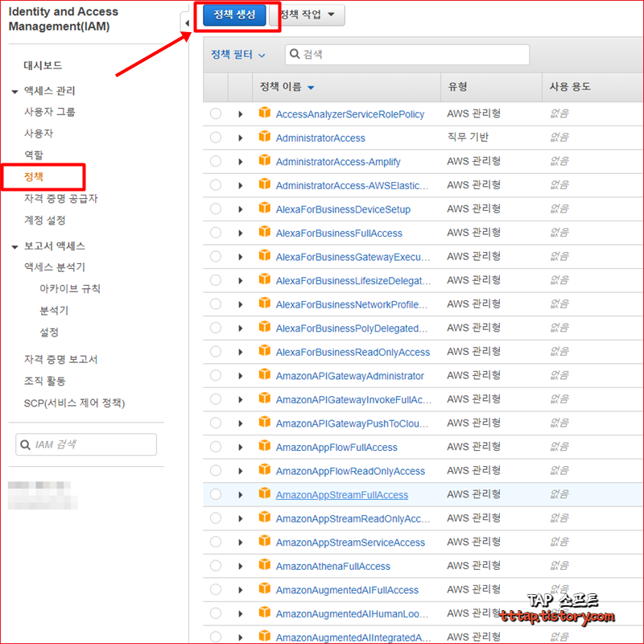Click the AmazonAppStreamReadOnlyAcc policy box icon

coord(265,517)
